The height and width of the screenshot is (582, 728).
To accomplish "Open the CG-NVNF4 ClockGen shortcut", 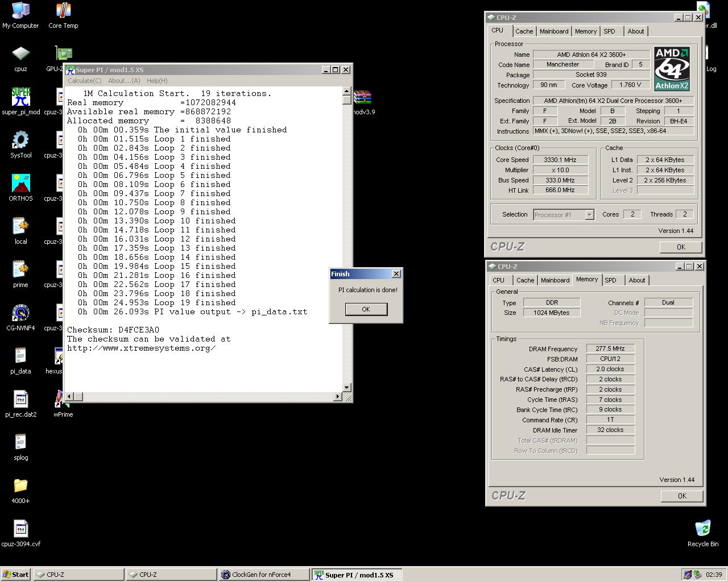I will (20, 318).
